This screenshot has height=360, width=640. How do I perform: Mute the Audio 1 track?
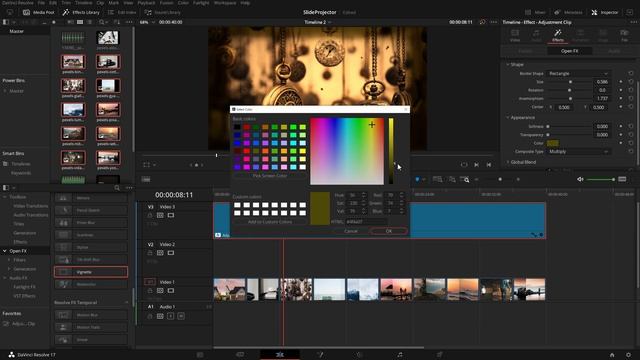tap(181, 316)
